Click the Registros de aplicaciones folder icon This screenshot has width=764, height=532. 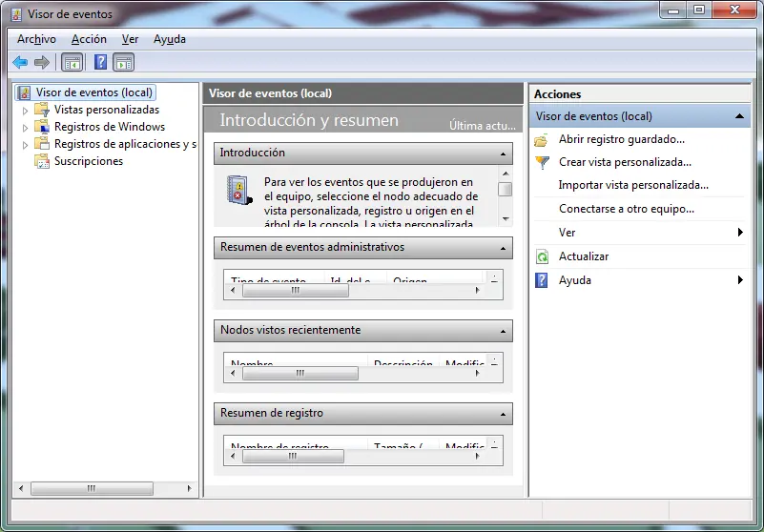(x=42, y=143)
